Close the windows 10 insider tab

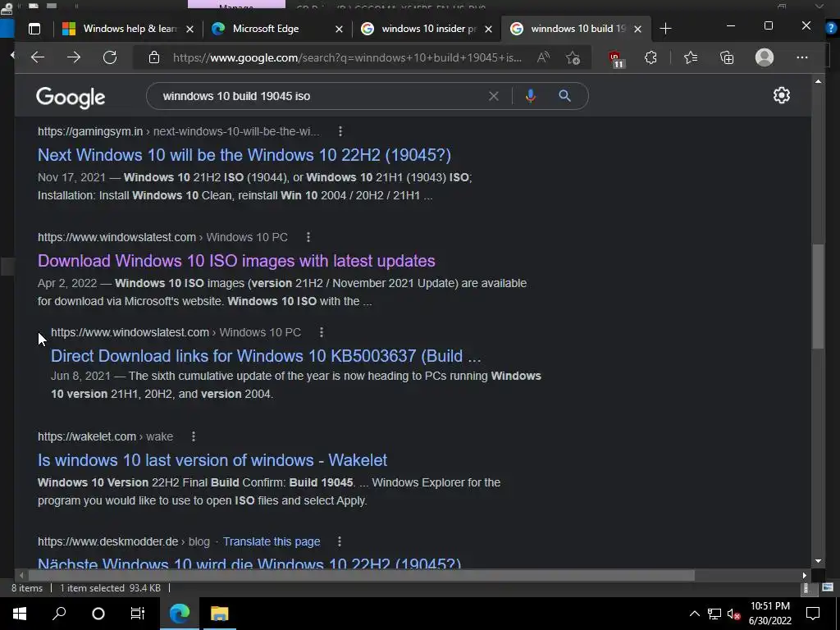pos(488,29)
